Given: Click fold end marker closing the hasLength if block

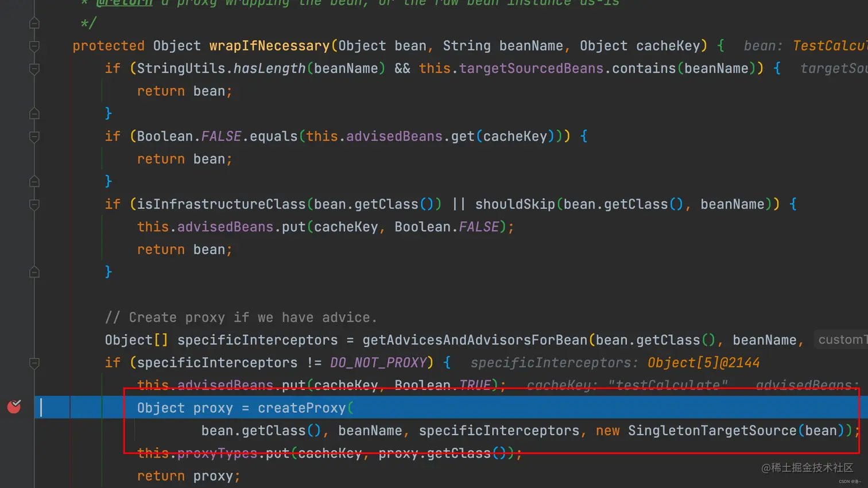Looking at the screenshot, I should (34, 114).
